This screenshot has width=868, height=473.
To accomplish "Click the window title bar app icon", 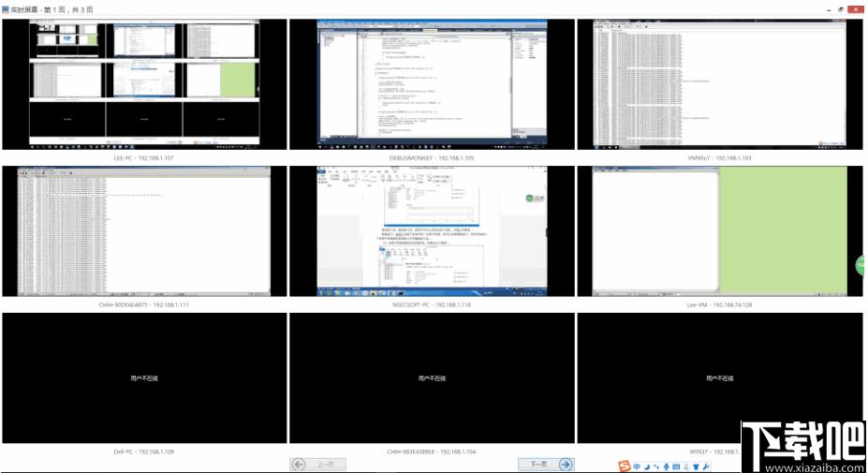I will click(x=6, y=9).
